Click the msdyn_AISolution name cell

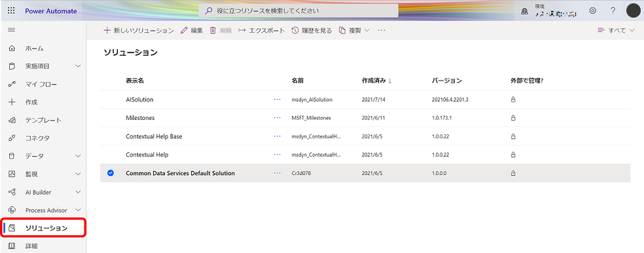click(312, 100)
